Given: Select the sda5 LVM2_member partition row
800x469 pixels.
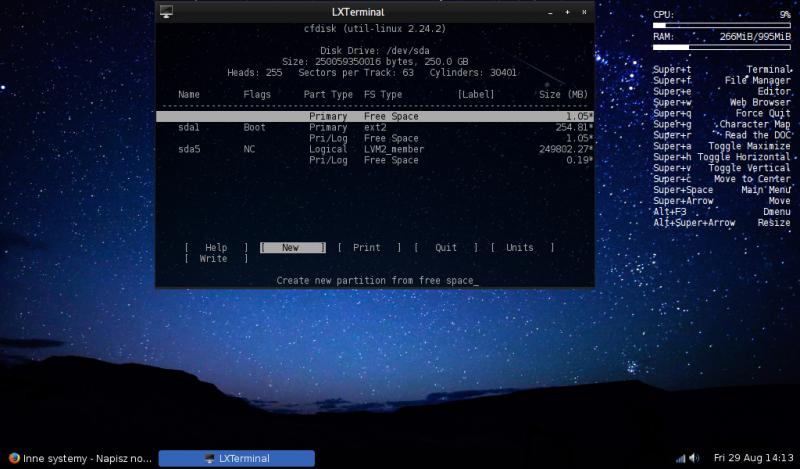Looking at the screenshot, I should (375, 149).
